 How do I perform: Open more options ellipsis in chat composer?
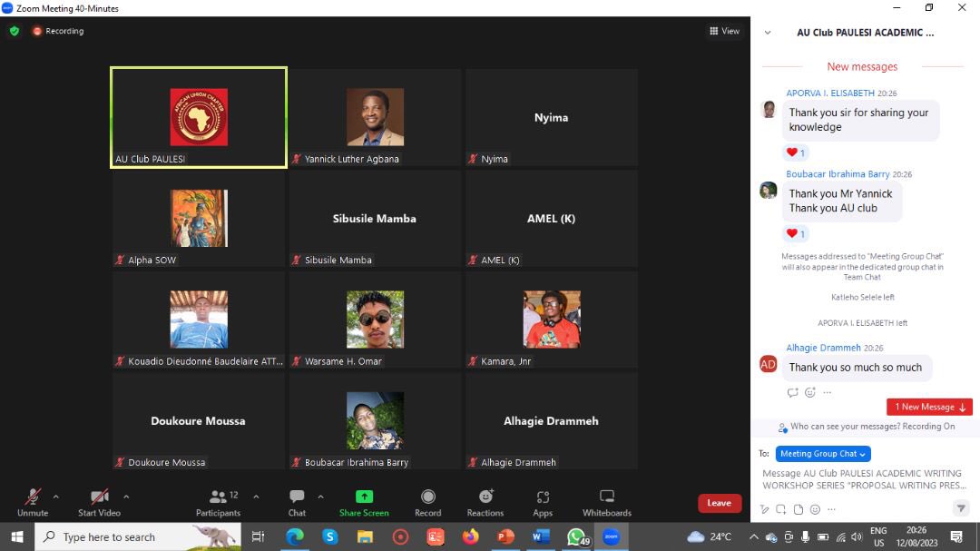click(831, 509)
